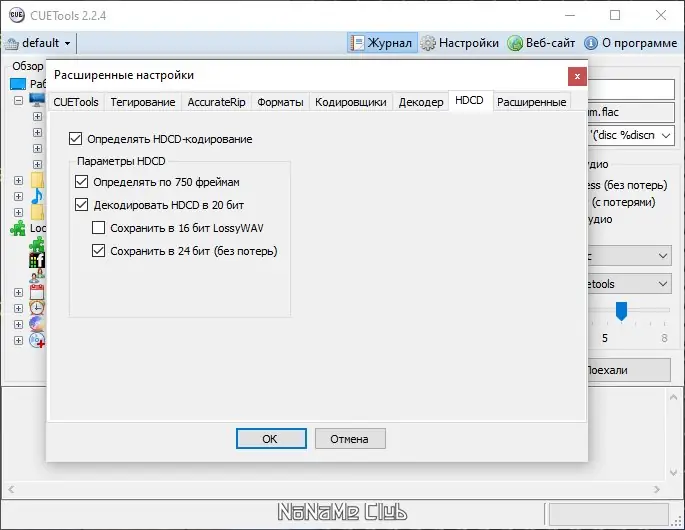The width and height of the screenshot is (685, 530).
Task: Click the Поехали go button
Action: click(629, 370)
